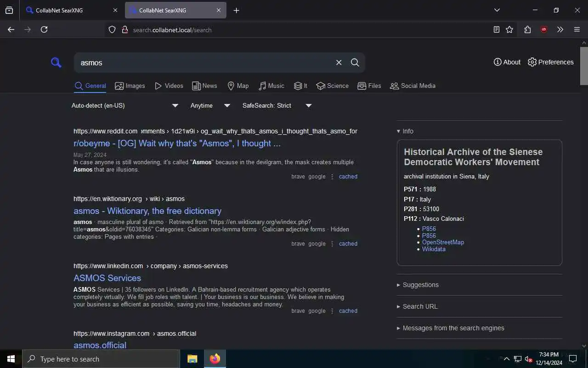This screenshot has height=368, width=588.
Task: Open volume control in system tray
Action: [528, 359]
